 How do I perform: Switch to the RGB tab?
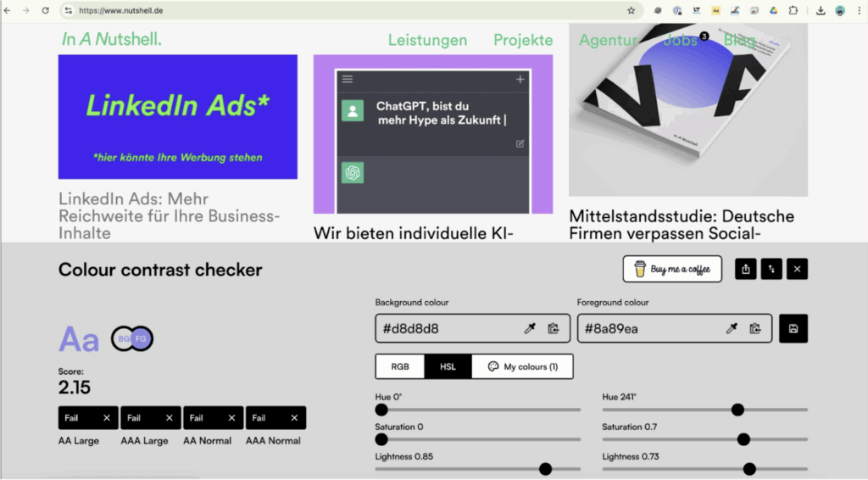[400, 366]
